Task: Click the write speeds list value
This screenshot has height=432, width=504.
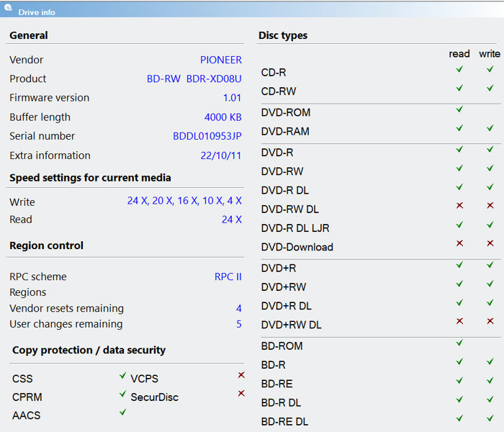Action: (x=184, y=201)
